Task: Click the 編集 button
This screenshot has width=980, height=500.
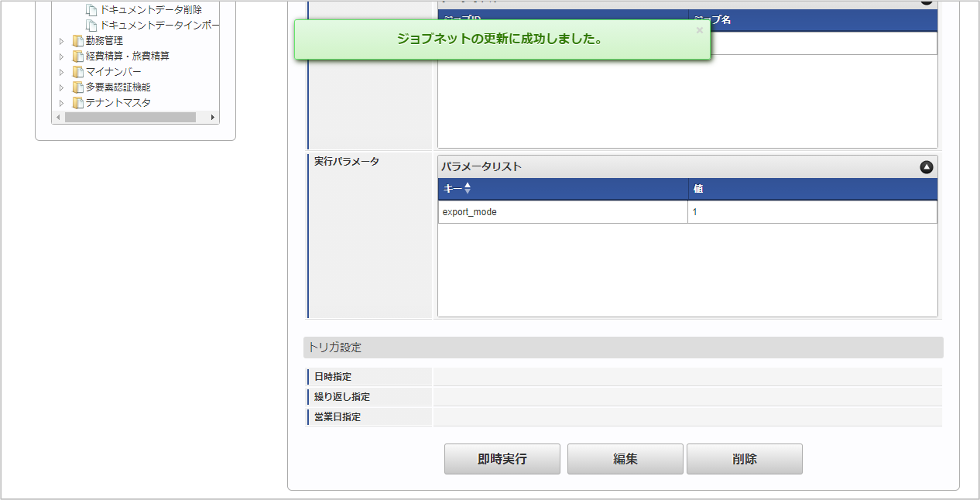Action: pos(625,459)
